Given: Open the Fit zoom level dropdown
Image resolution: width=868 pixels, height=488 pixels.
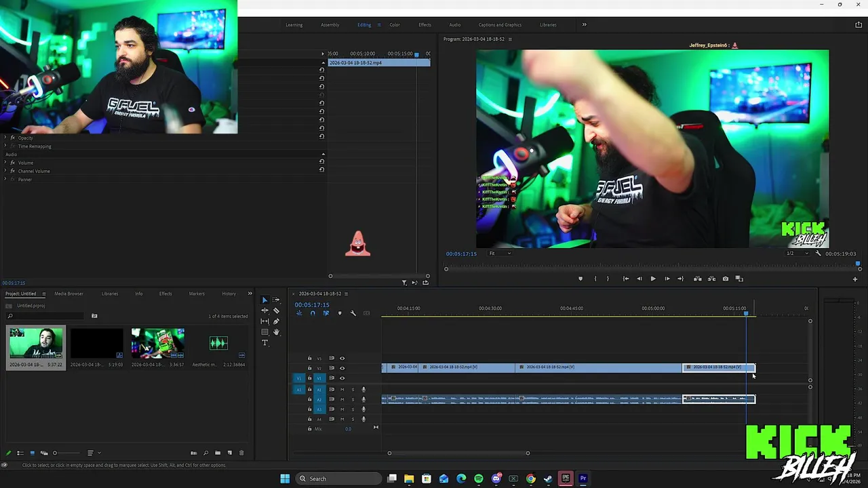Looking at the screenshot, I should 500,253.
